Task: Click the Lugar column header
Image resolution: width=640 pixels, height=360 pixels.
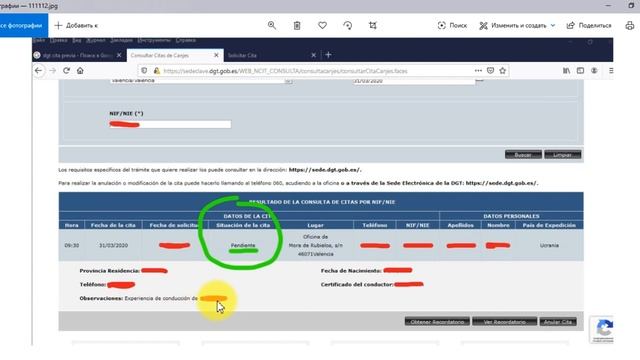Action: pos(315,225)
